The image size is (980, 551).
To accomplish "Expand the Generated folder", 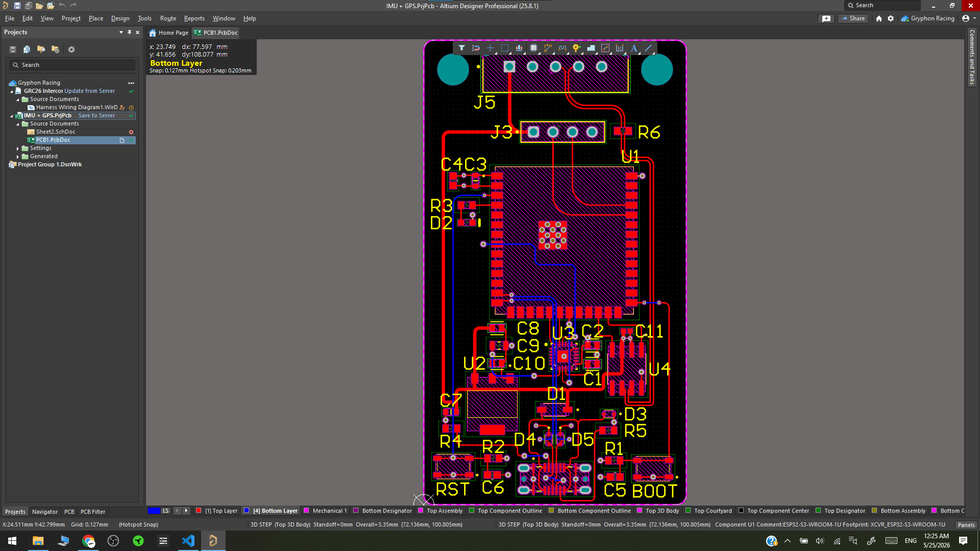I will click(18, 157).
